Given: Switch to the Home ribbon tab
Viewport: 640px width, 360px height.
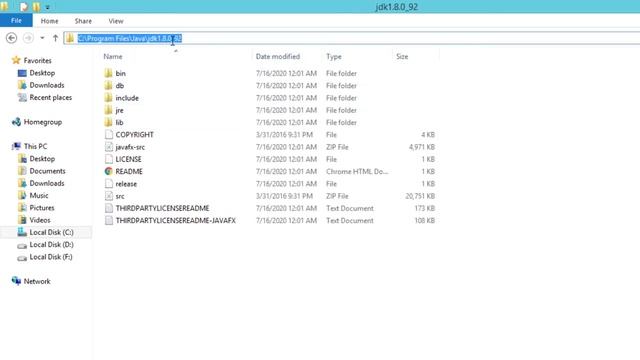Looking at the screenshot, I should click(x=49, y=21).
